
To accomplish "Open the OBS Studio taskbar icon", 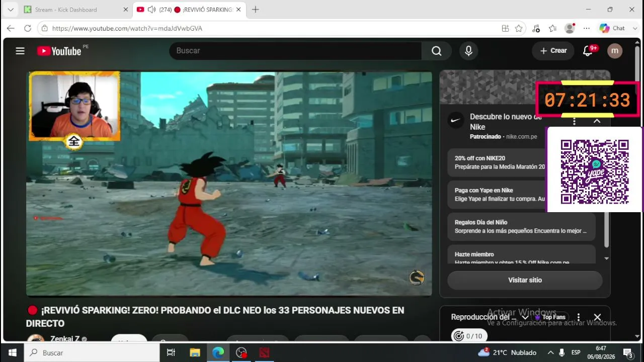I will tap(242, 352).
